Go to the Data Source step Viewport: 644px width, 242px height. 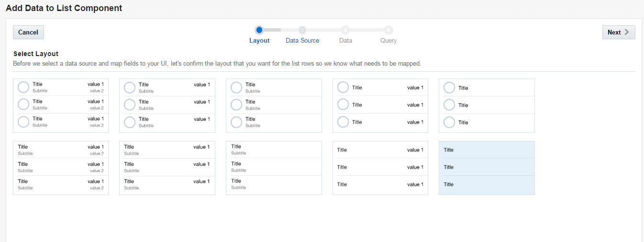point(302,30)
